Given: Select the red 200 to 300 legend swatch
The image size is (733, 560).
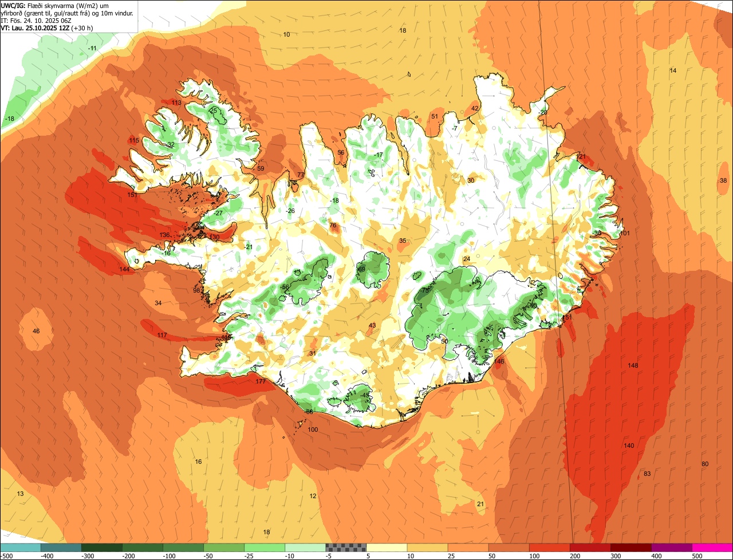Looking at the screenshot, I should click(x=590, y=547).
